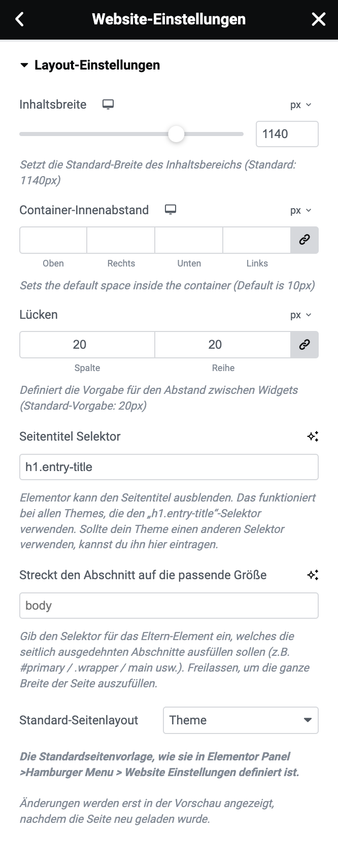Click the Links padding input

pos(257,240)
